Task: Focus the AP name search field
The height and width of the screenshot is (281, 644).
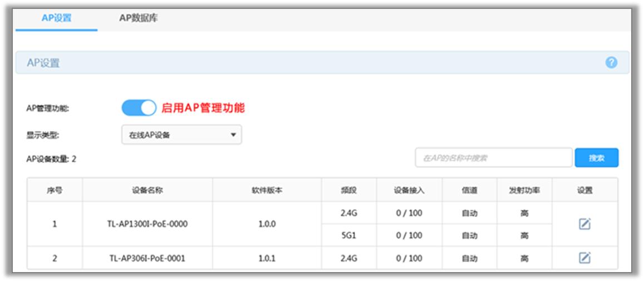Action: pyautogui.click(x=494, y=158)
